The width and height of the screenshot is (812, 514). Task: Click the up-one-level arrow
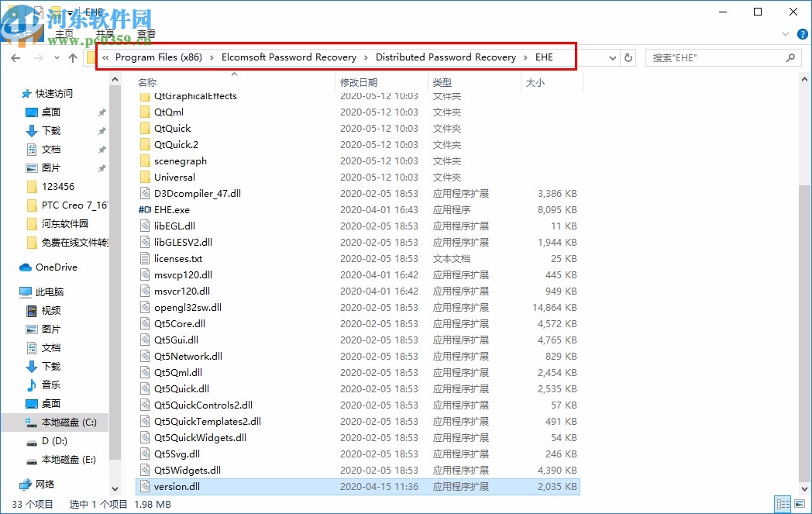click(73, 57)
